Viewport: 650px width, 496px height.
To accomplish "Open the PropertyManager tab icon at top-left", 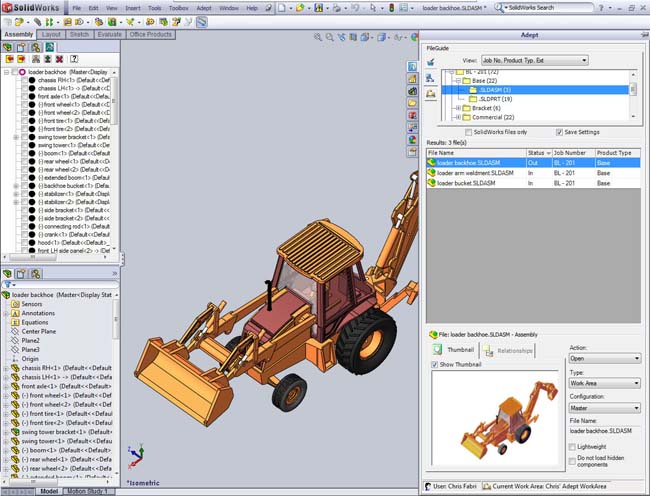I will click(x=21, y=47).
